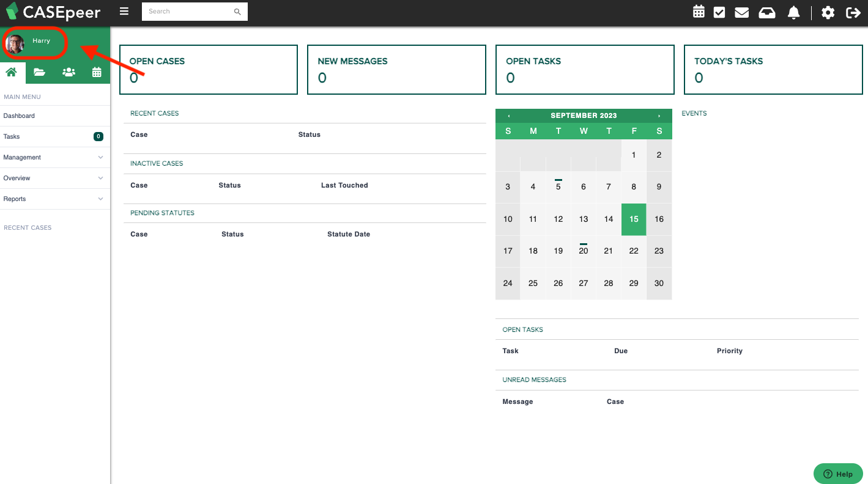Expand the Reports menu section
Viewport: 868px width, 484px height.
point(55,199)
